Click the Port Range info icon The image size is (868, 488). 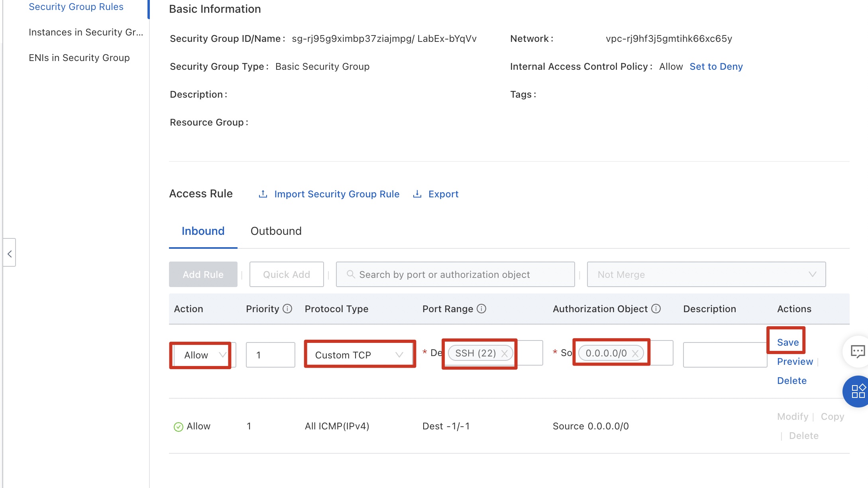481,309
